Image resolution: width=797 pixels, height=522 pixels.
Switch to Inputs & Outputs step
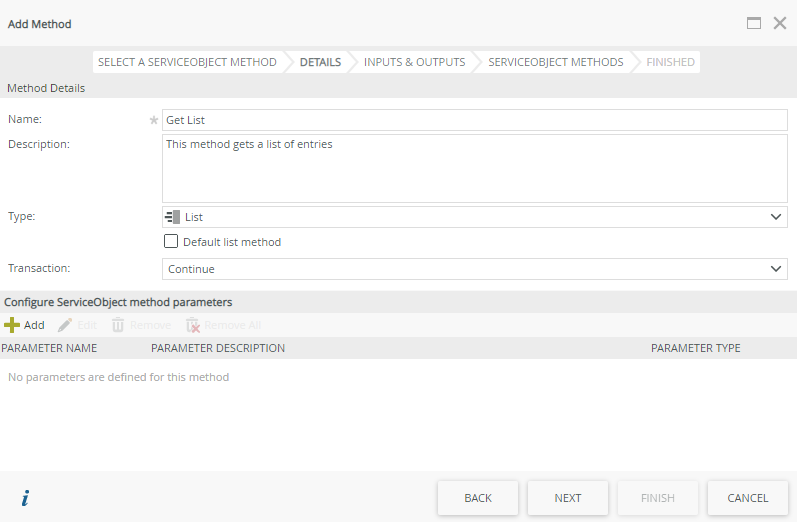click(414, 62)
